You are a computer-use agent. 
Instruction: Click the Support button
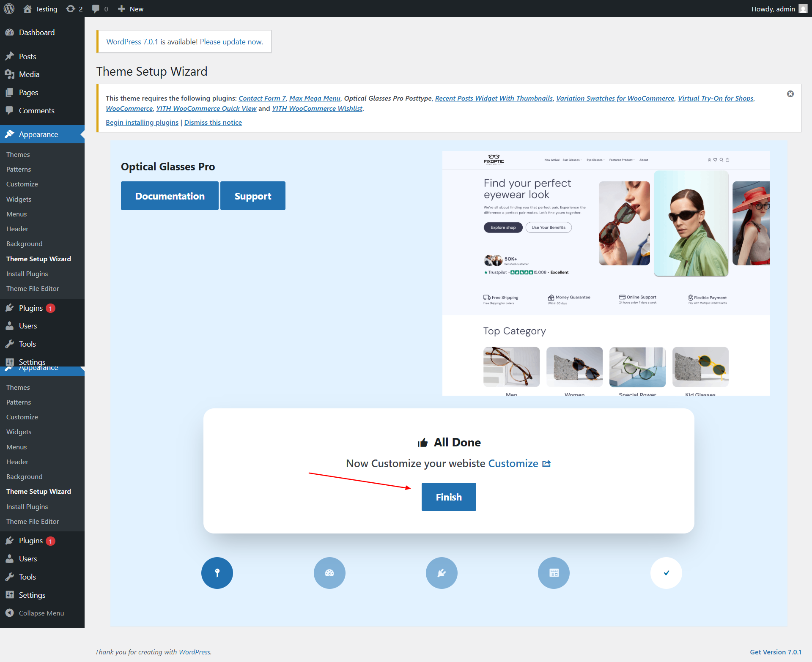(x=253, y=196)
